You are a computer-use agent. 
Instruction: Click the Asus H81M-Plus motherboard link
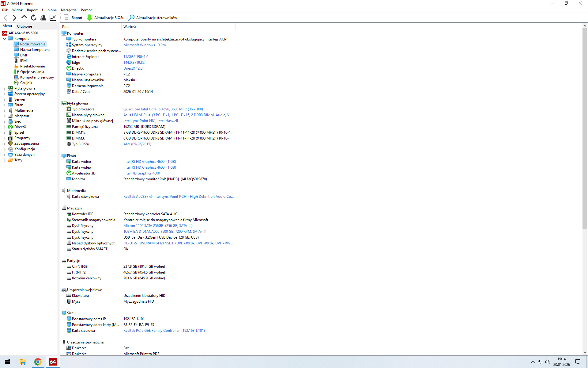coord(137,115)
